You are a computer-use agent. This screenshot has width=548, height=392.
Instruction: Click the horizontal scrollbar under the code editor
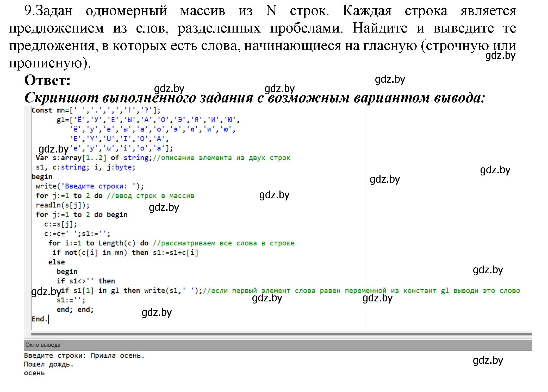click(x=281, y=334)
